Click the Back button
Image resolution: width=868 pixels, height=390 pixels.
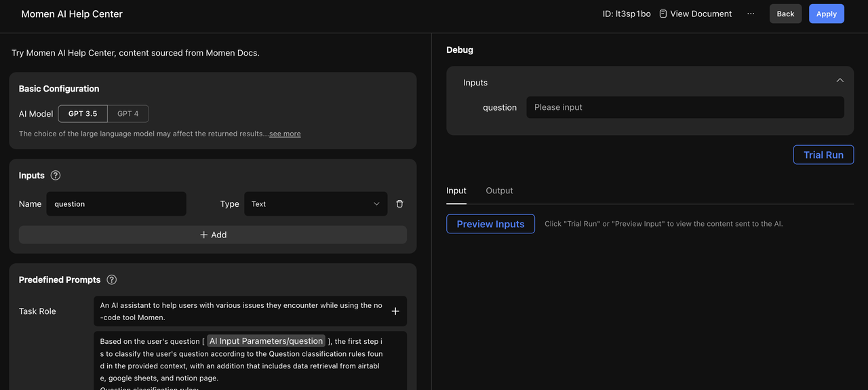click(x=785, y=14)
